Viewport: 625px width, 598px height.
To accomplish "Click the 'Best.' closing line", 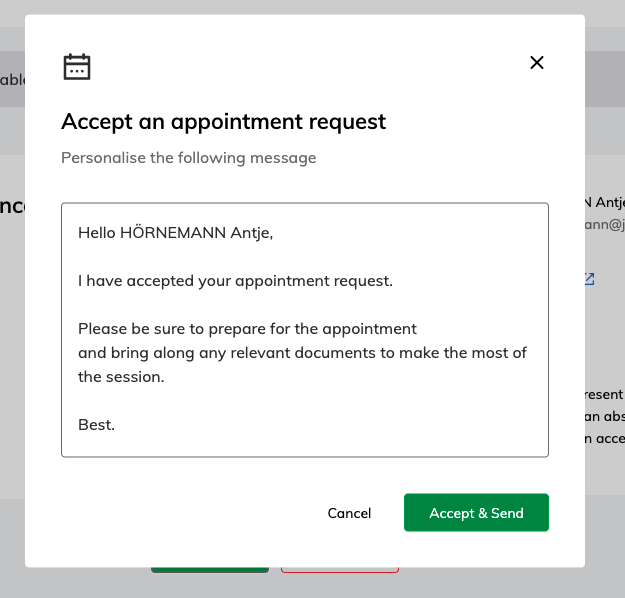I will pos(96,425).
